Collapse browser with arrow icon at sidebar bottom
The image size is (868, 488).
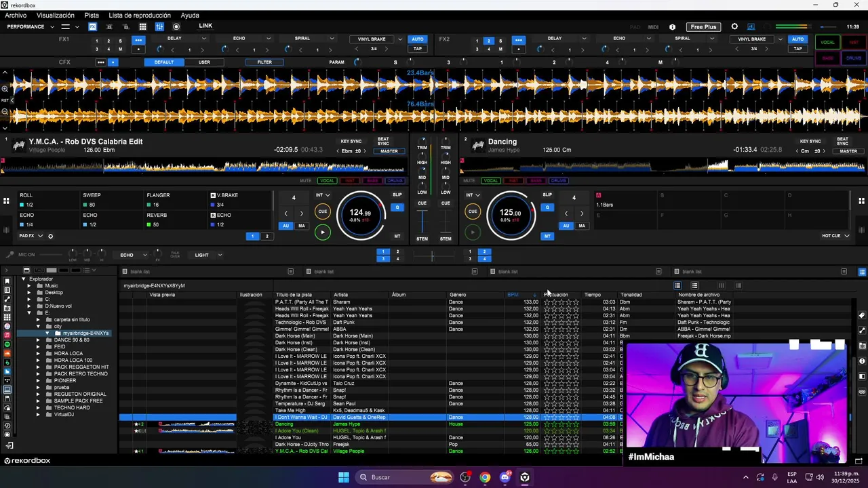(9, 445)
